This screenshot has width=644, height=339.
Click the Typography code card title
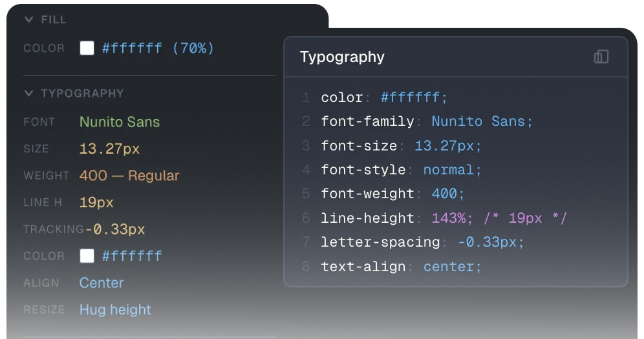pyautogui.click(x=342, y=57)
